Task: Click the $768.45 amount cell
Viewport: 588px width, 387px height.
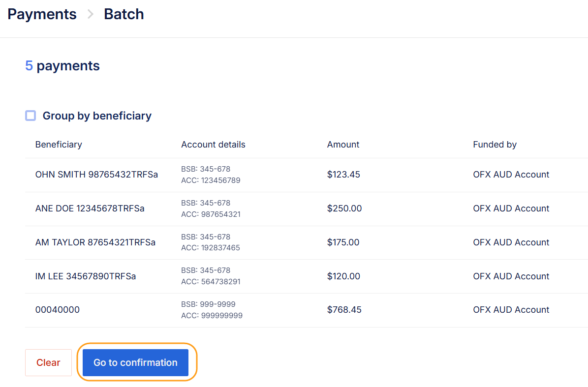Action: click(344, 310)
